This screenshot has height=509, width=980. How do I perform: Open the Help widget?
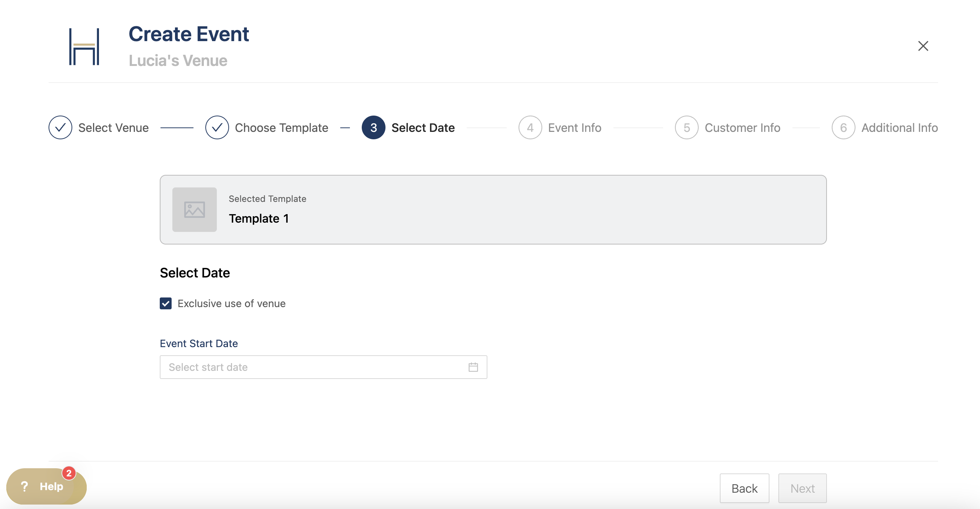[44, 486]
